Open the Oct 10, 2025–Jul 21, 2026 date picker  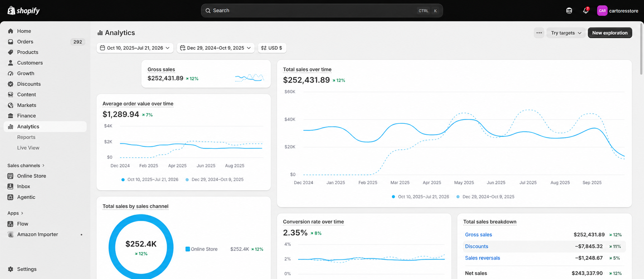pyautogui.click(x=135, y=48)
